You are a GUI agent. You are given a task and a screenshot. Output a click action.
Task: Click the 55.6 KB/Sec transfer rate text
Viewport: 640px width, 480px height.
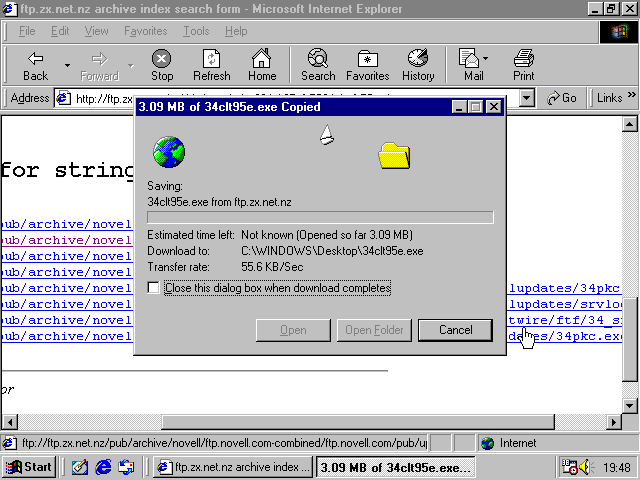click(x=272, y=267)
